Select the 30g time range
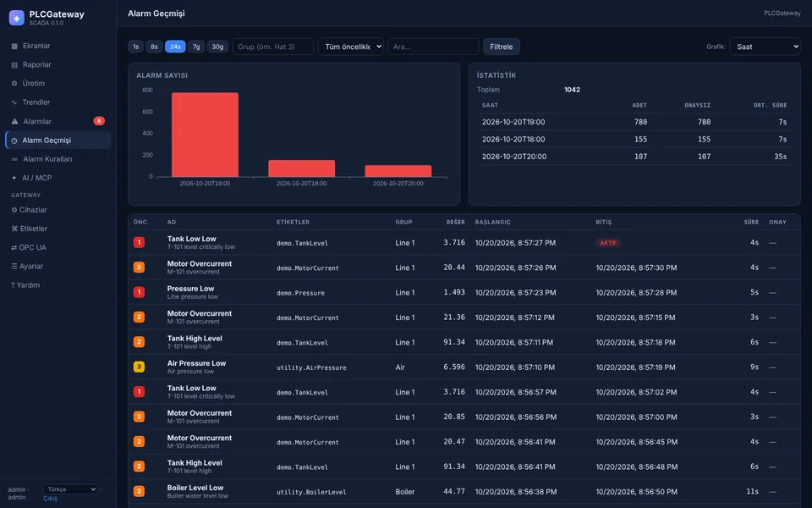812x508 pixels. (x=217, y=47)
